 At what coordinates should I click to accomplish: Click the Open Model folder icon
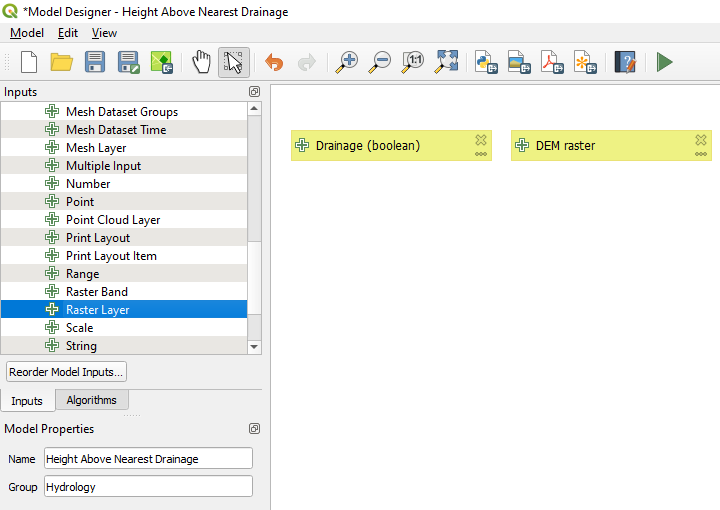[x=62, y=62]
